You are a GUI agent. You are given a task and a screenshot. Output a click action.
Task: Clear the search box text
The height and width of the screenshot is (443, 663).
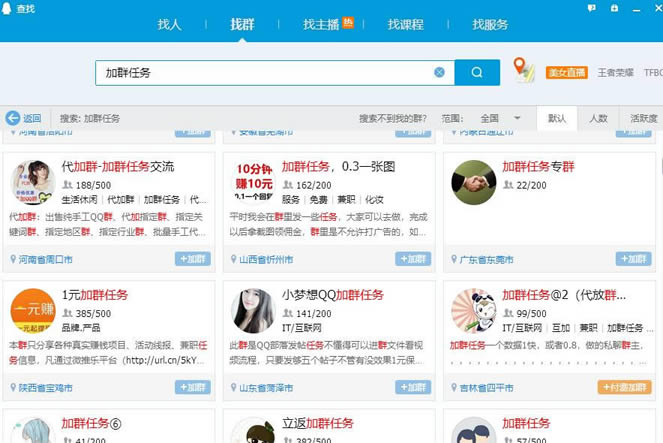click(x=439, y=73)
